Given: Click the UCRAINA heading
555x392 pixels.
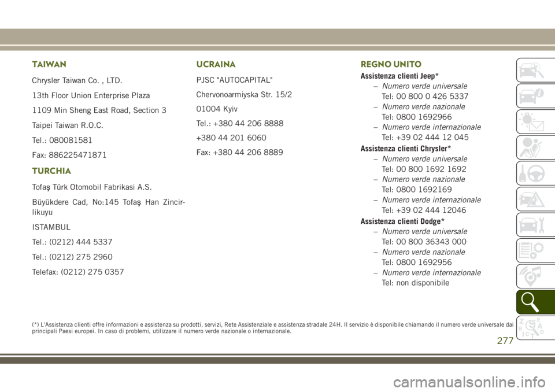Looking at the screenshot, I should tap(216, 64).
